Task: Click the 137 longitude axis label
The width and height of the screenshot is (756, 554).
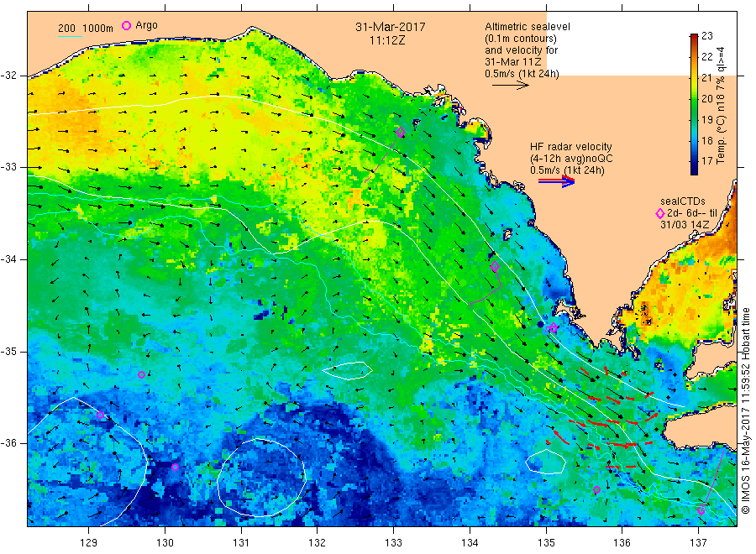Action: click(698, 543)
